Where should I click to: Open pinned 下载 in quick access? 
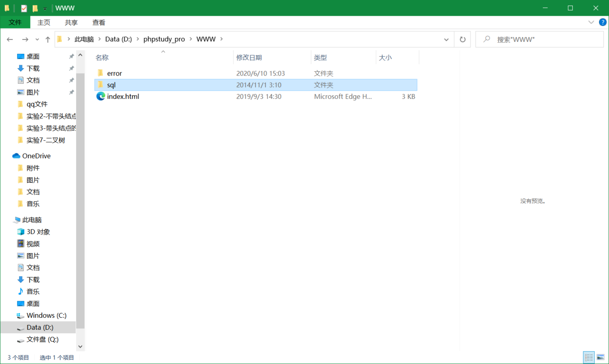33,69
